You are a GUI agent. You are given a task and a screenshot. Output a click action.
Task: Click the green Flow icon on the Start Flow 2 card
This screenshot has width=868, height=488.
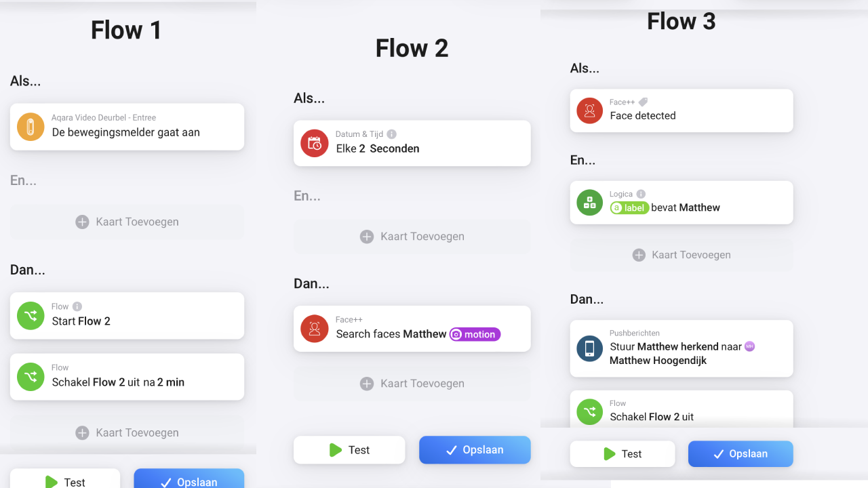click(x=31, y=316)
